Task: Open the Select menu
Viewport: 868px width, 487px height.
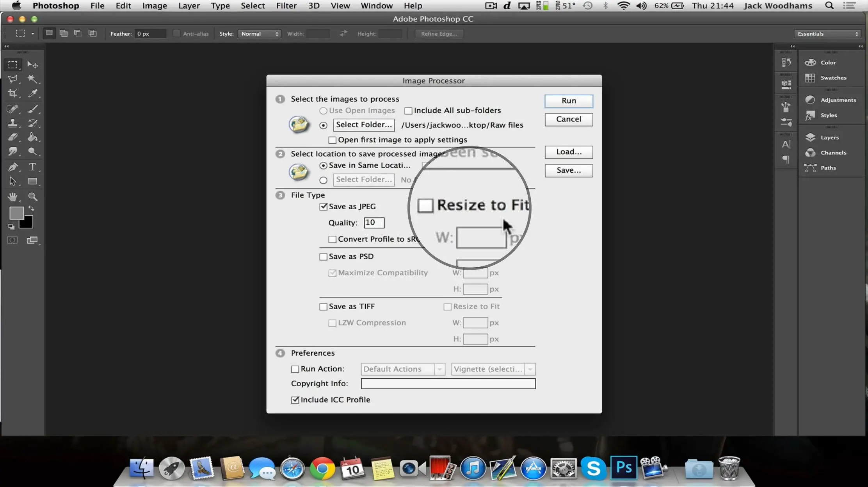Action: (x=252, y=5)
